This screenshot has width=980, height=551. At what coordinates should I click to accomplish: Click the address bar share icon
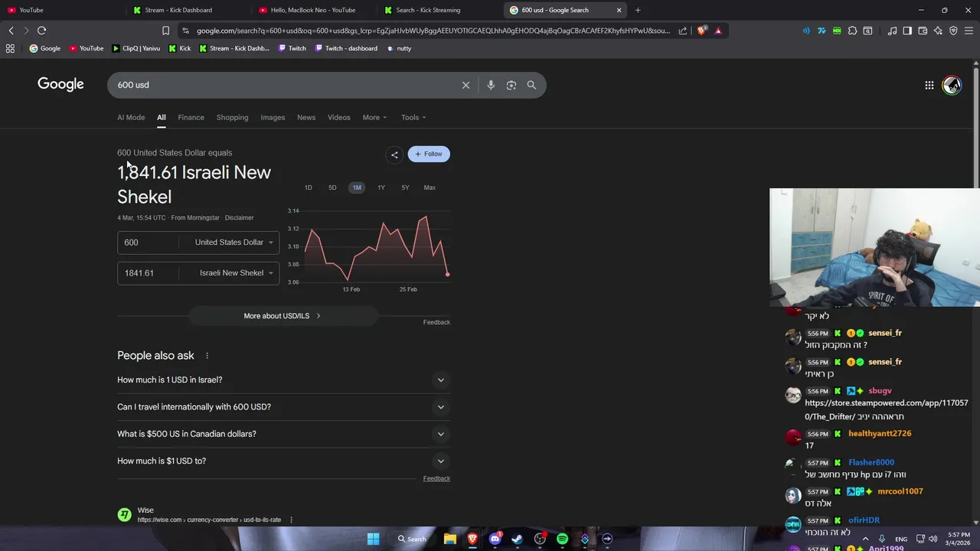(683, 31)
